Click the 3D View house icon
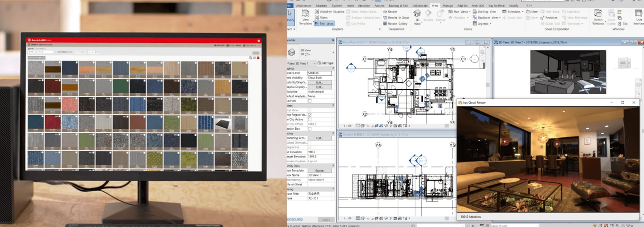 point(417,14)
